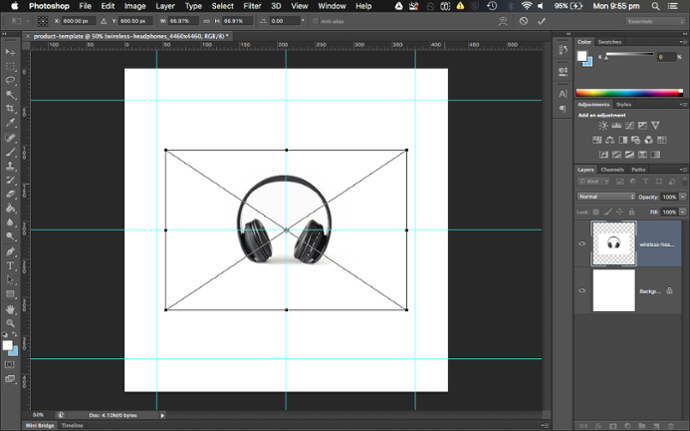Select the Healing Brush tool
The image size is (690, 431).
point(10,138)
